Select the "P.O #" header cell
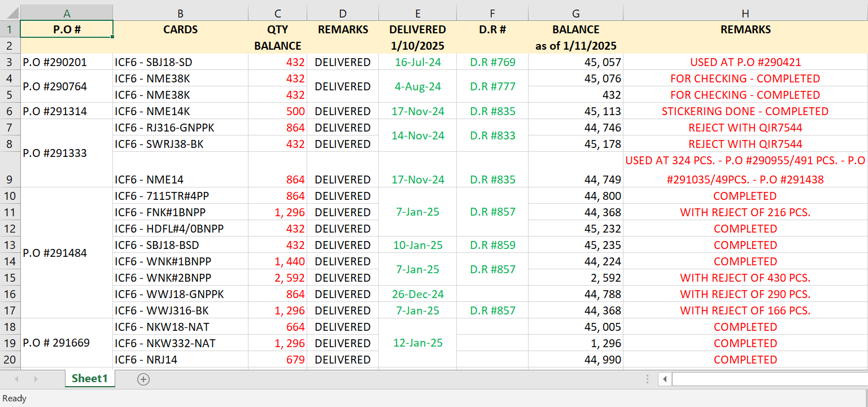The image size is (868, 407). tap(67, 29)
